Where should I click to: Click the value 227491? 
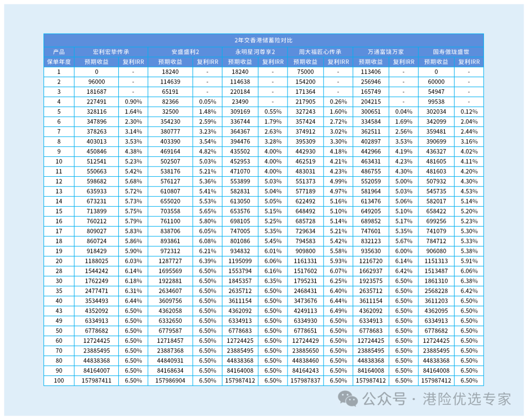click(x=97, y=102)
